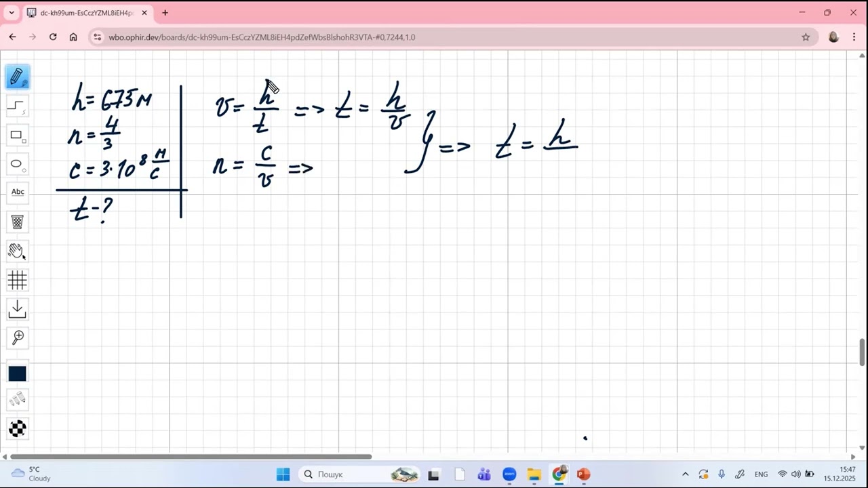View site information icon in address bar
The image size is (868, 488).
click(x=97, y=37)
